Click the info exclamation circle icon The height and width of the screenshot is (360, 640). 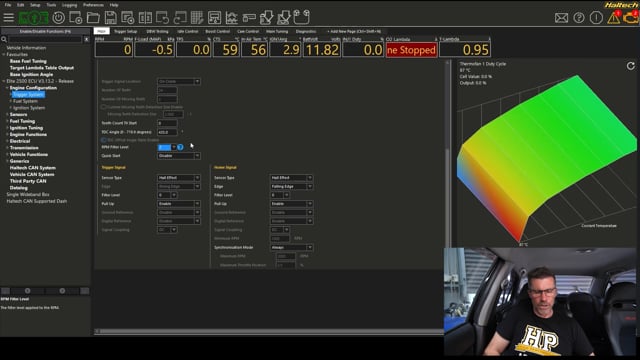(596, 18)
